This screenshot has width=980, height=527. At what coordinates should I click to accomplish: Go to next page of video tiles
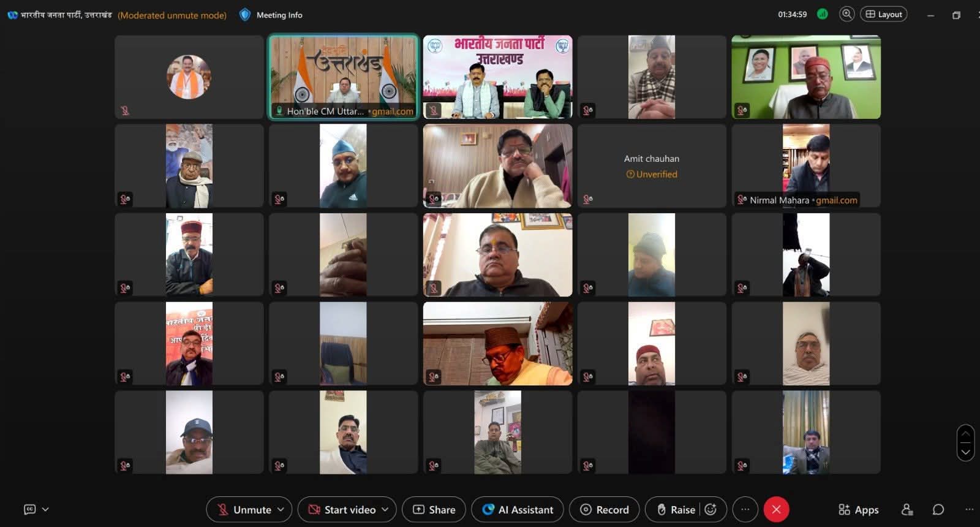tap(965, 453)
